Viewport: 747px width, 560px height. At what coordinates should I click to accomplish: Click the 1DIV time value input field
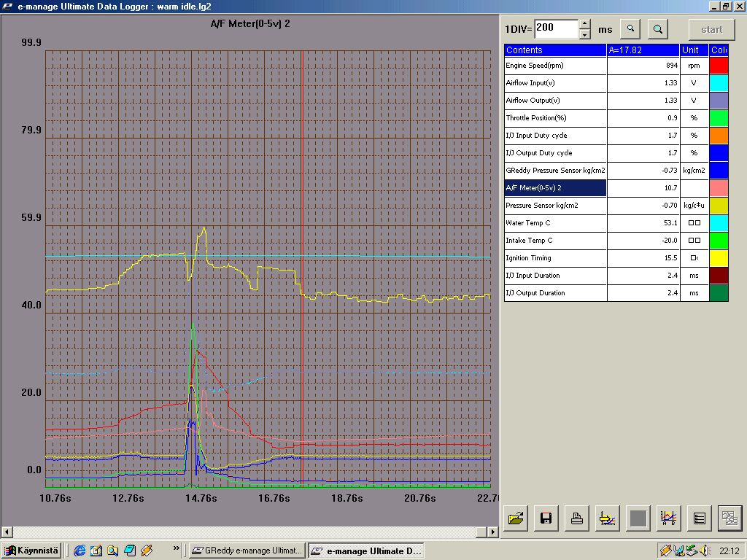coord(556,29)
